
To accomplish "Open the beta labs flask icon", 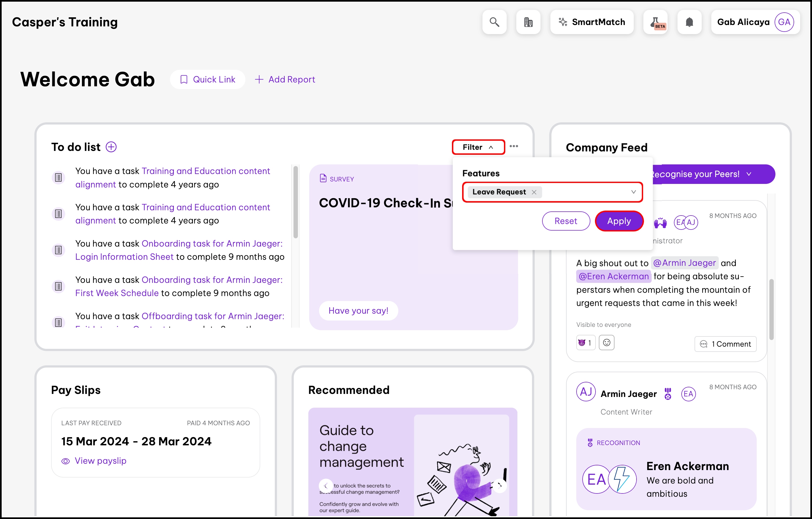I will click(x=655, y=22).
